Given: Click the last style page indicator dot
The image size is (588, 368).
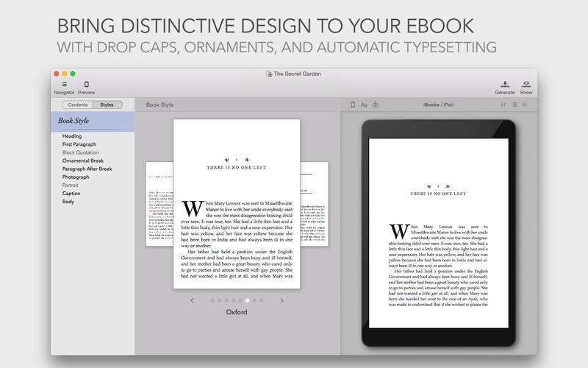Looking at the screenshot, I should pos(262,300).
